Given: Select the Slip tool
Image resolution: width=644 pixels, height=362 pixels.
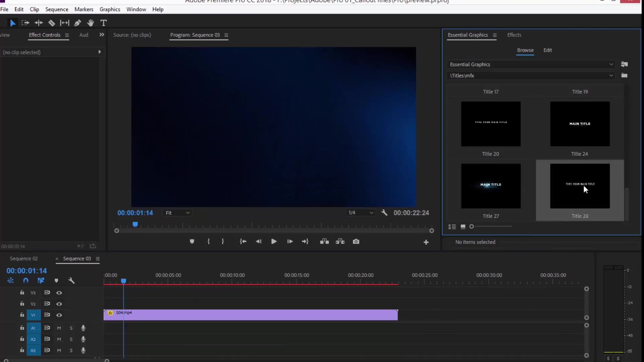Looking at the screenshot, I should 64,23.
